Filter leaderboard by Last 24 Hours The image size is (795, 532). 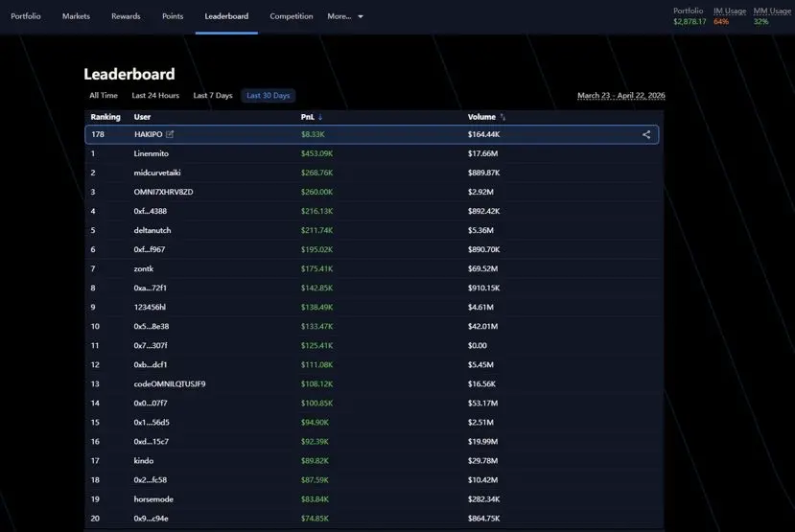[x=155, y=95]
